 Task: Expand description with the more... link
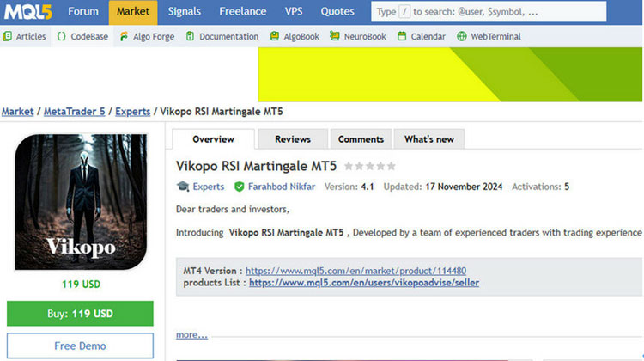point(191,334)
